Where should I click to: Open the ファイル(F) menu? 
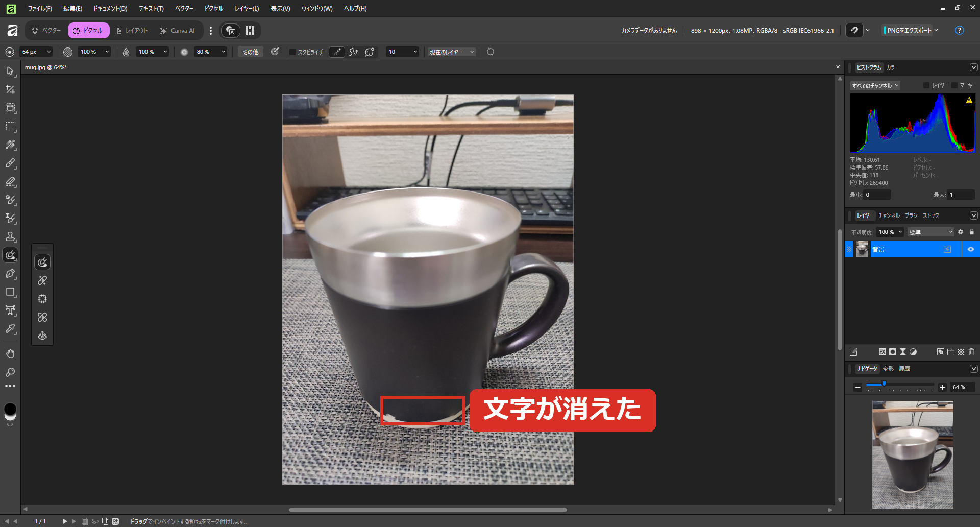[x=40, y=9]
